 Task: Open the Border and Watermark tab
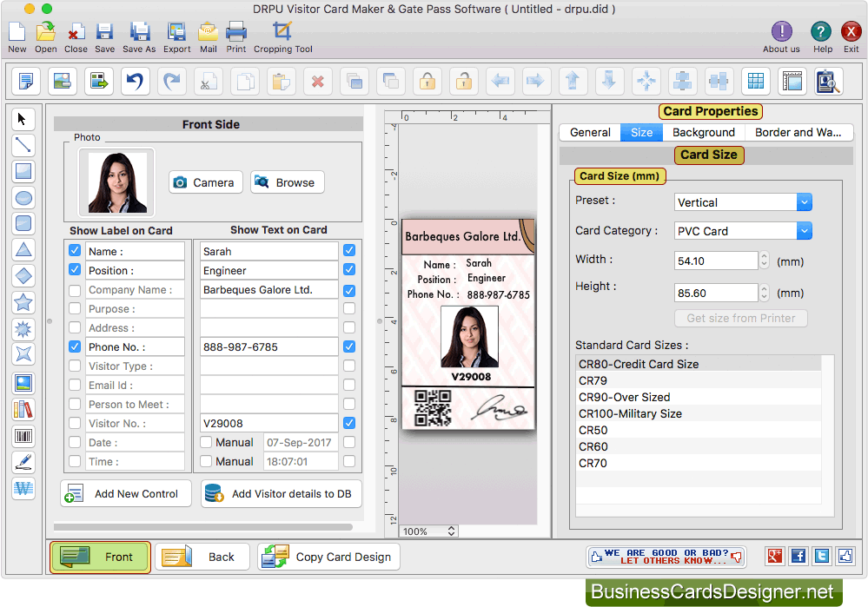tap(798, 133)
